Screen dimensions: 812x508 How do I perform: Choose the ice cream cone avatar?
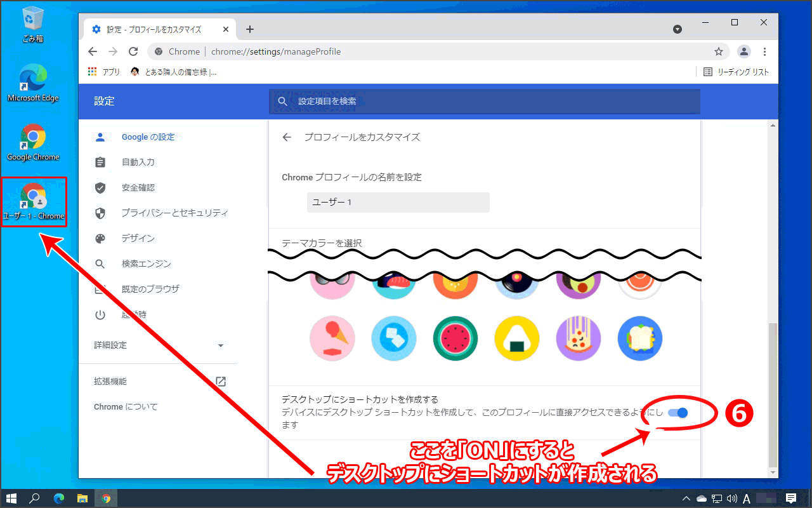332,338
